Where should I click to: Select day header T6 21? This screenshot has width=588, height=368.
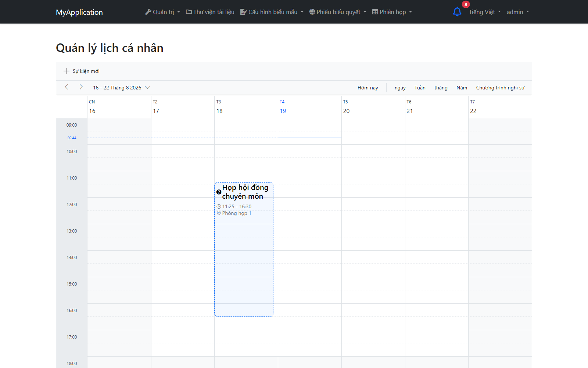(x=437, y=107)
